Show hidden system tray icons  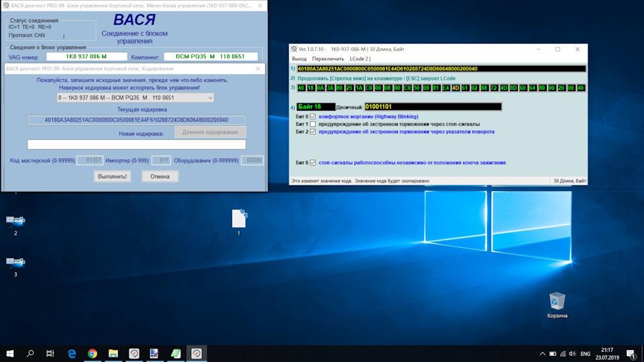pyautogui.click(x=543, y=354)
